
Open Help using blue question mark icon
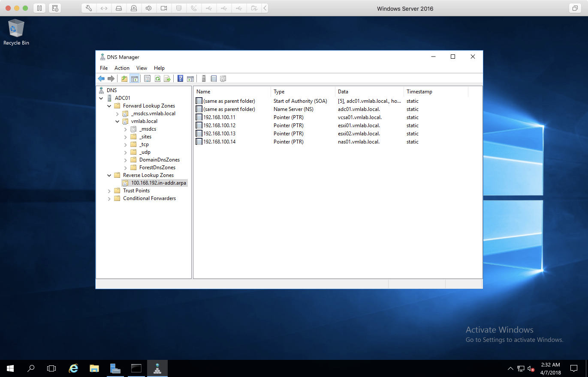(x=180, y=78)
